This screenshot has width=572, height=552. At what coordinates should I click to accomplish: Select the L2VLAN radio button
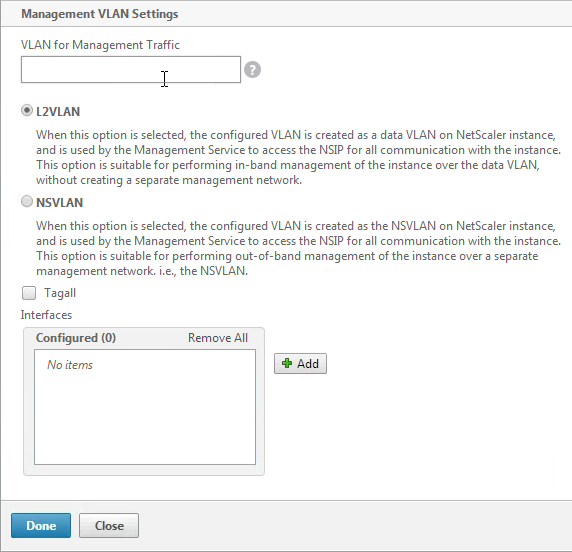pyautogui.click(x=27, y=111)
